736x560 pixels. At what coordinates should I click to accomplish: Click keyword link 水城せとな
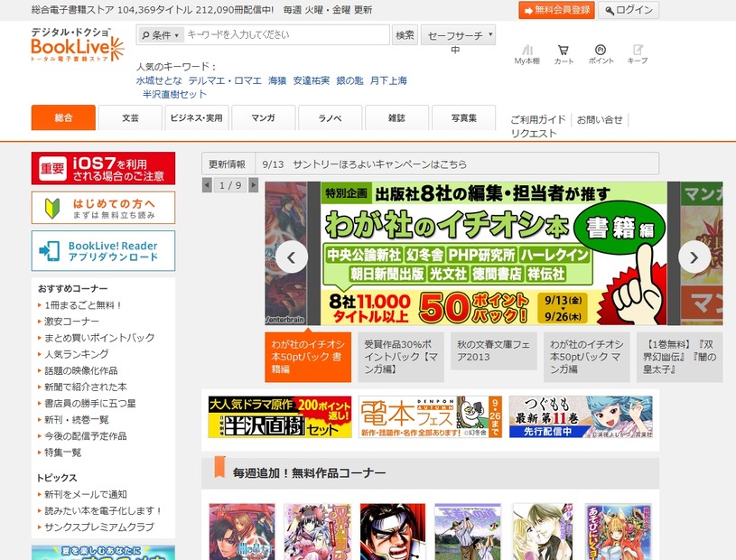[159, 80]
